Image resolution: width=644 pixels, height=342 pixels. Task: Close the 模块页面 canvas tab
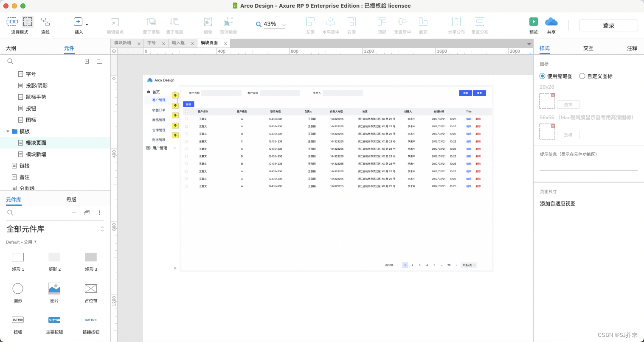[225, 43]
